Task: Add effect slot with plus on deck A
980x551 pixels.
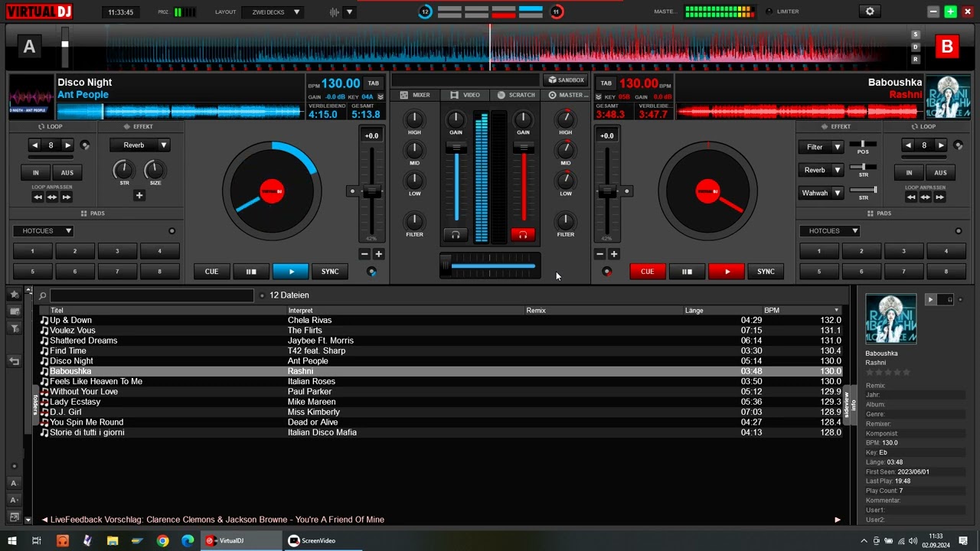Action: click(x=139, y=196)
